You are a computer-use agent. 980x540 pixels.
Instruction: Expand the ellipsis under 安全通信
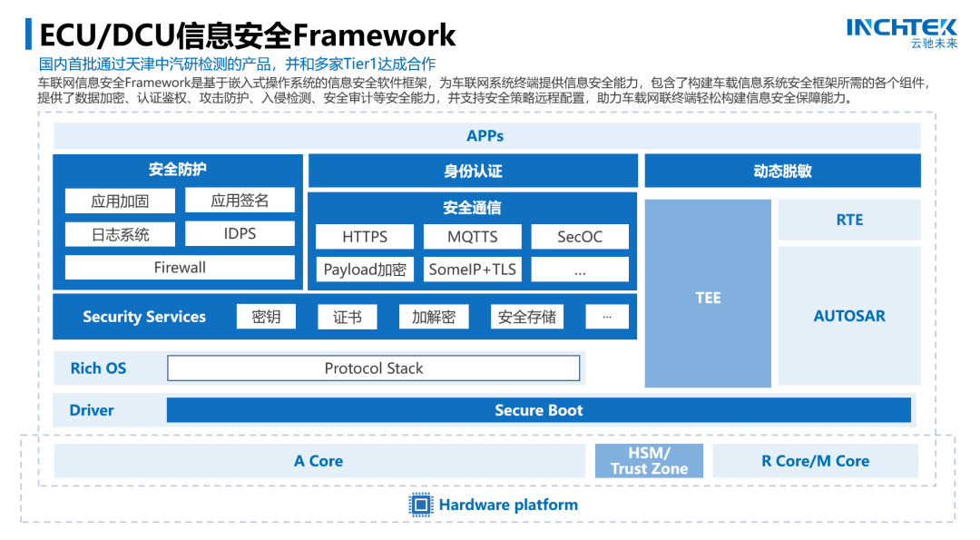pyautogui.click(x=579, y=269)
